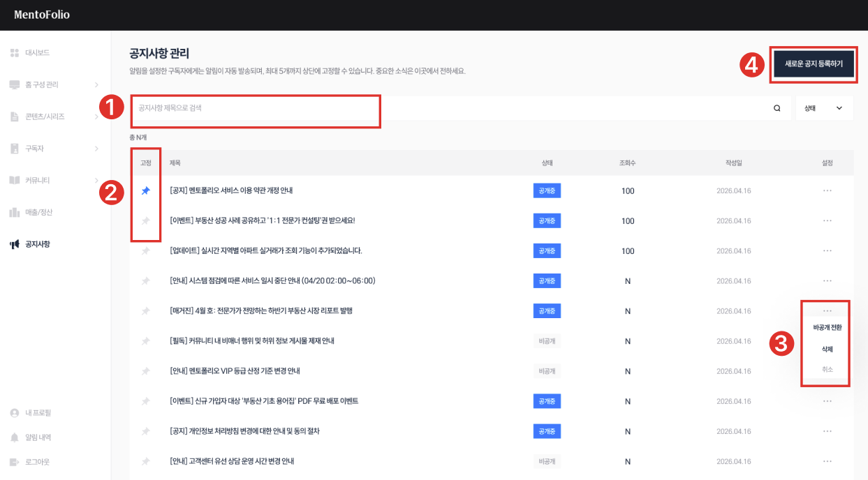
Task: Choose 취소 in the open menu
Action: click(827, 369)
